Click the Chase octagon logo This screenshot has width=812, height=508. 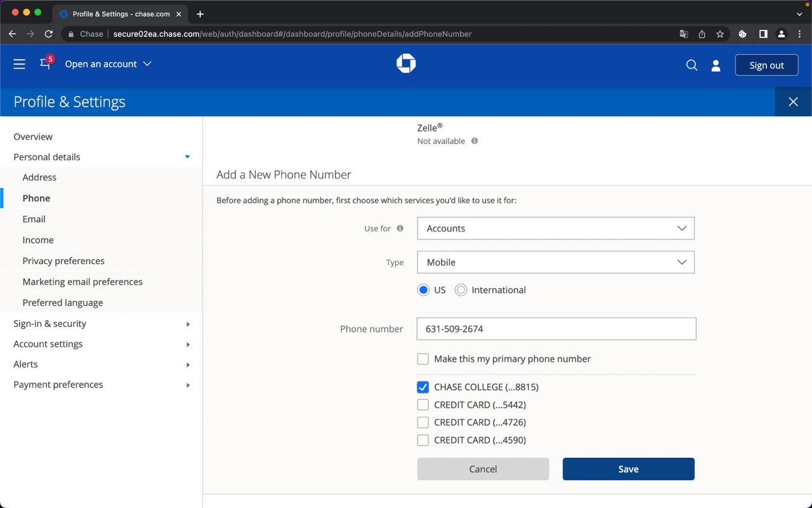click(x=406, y=63)
